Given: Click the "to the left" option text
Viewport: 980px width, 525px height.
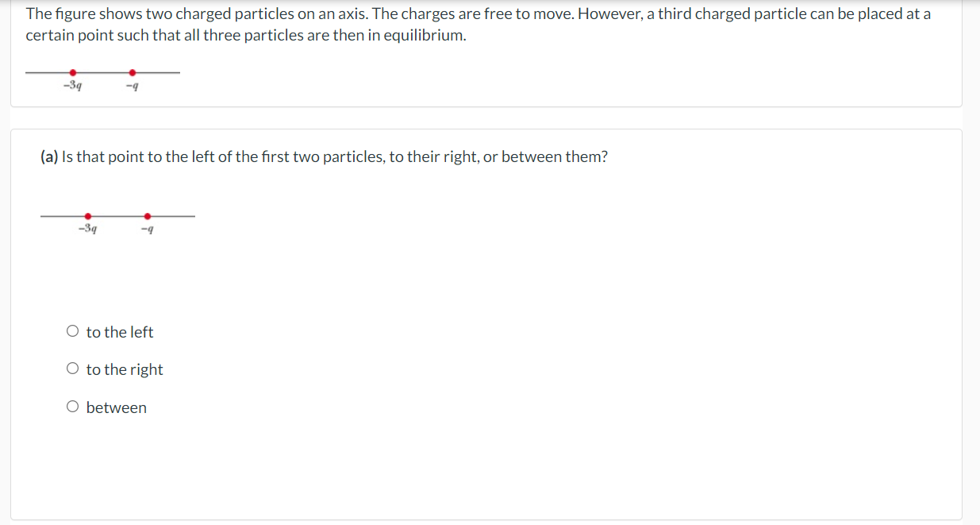Looking at the screenshot, I should point(120,331).
